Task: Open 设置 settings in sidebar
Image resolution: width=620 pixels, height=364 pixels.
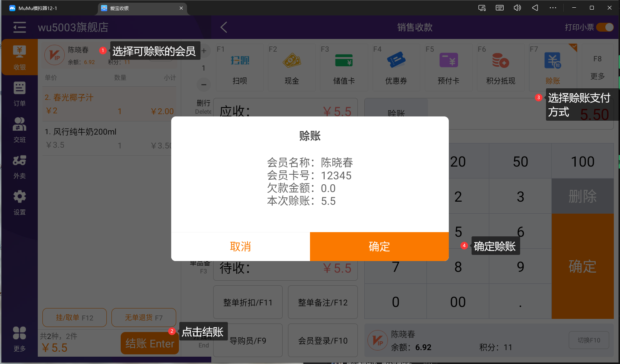Action: click(x=20, y=202)
